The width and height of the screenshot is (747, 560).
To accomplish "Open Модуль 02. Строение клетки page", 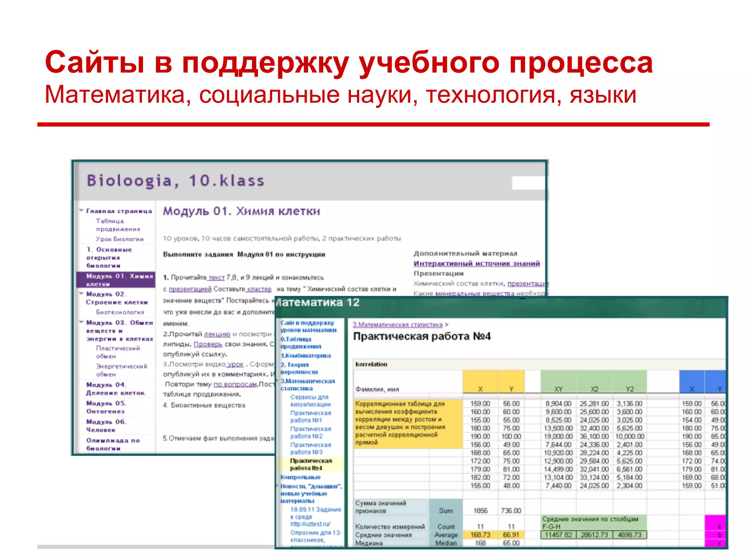I will tap(117, 298).
